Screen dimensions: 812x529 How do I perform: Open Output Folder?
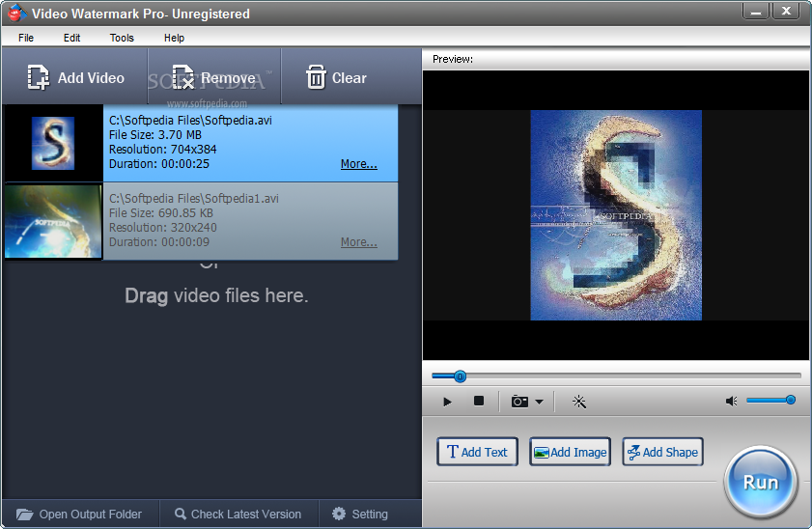tap(79, 514)
